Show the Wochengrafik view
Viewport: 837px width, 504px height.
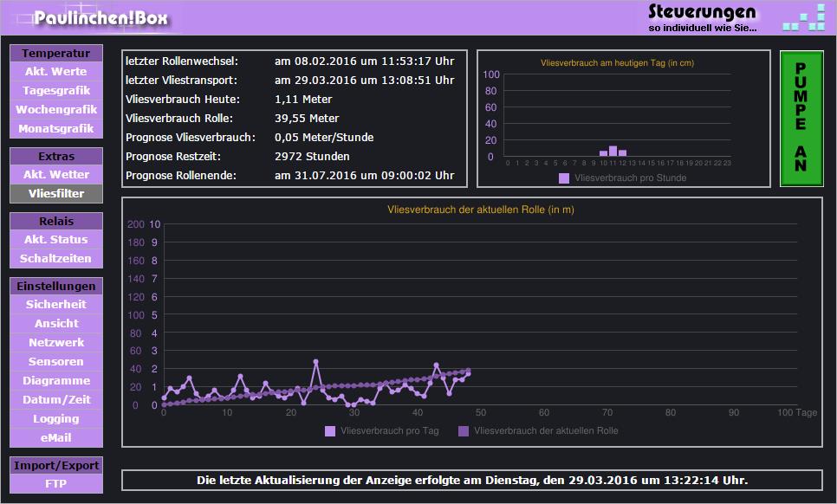coord(55,110)
